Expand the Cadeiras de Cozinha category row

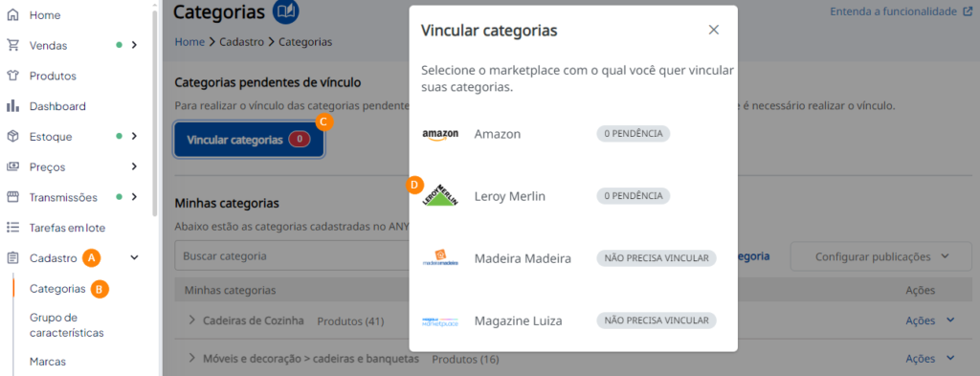[x=192, y=320]
